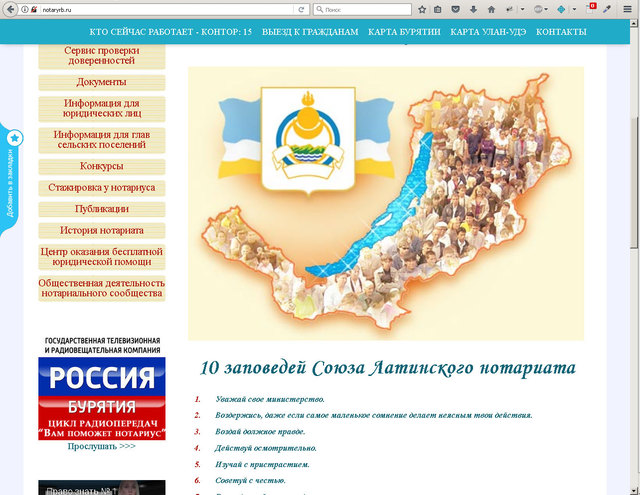This screenshot has height=495, width=640.
Task: Open КАРТА БУРЯТИИ menu item
Action: (x=404, y=32)
